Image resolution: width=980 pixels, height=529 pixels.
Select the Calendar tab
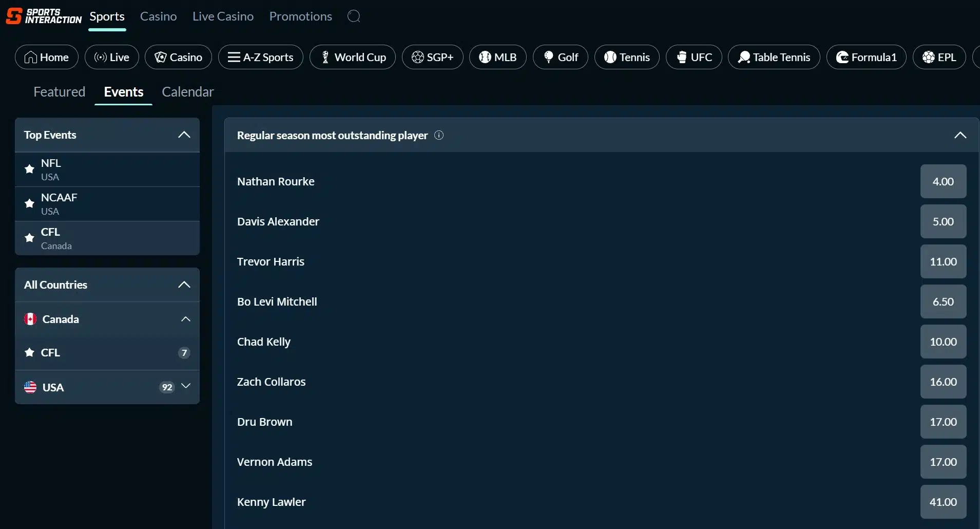[187, 92]
